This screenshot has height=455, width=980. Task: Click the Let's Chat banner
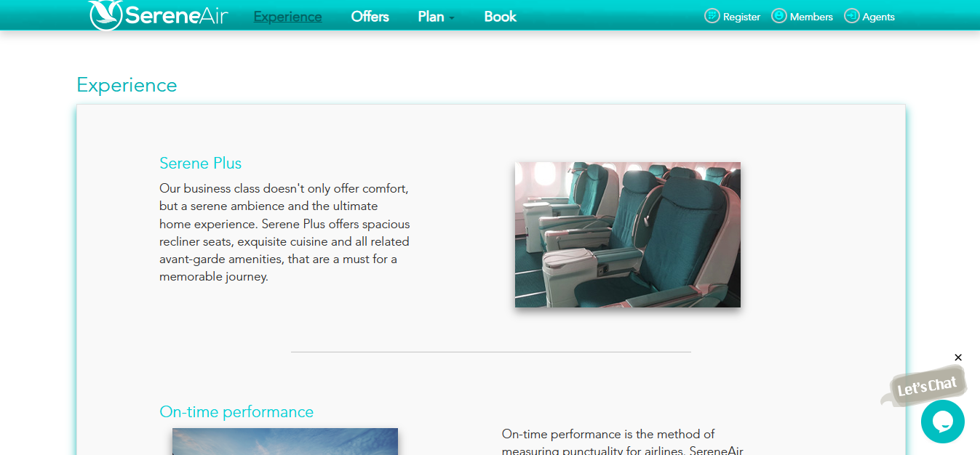click(x=924, y=386)
